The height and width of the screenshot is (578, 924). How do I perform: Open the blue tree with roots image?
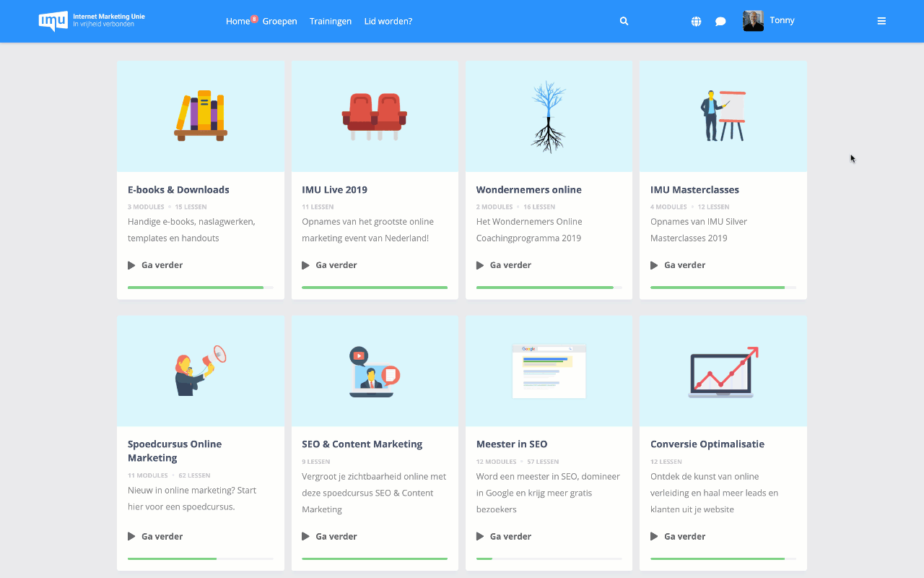[549, 116]
